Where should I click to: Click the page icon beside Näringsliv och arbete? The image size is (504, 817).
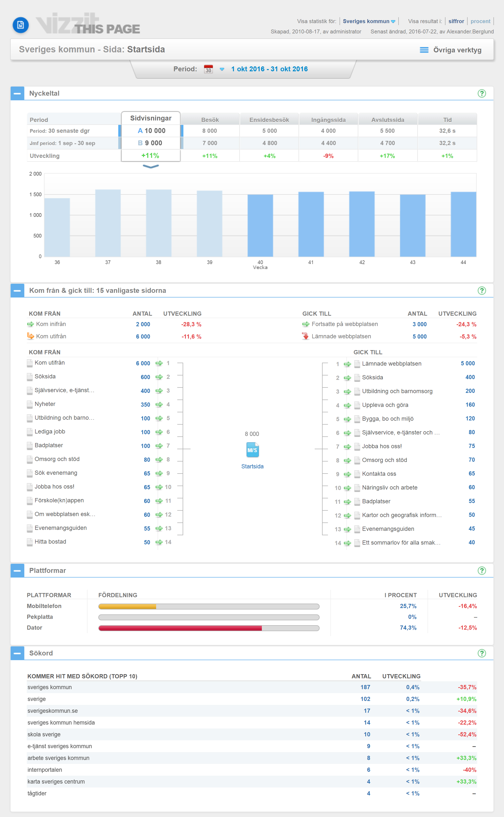click(357, 488)
